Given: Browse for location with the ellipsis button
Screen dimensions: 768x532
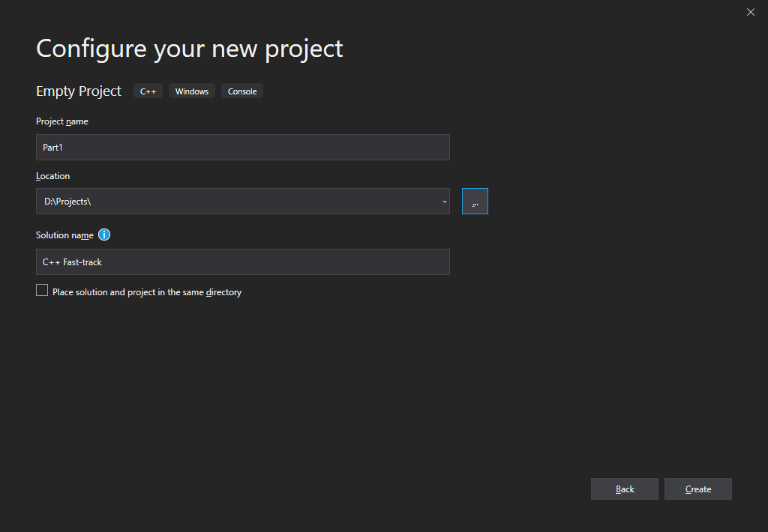Looking at the screenshot, I should pyautogui.click(x=475, y=201).
